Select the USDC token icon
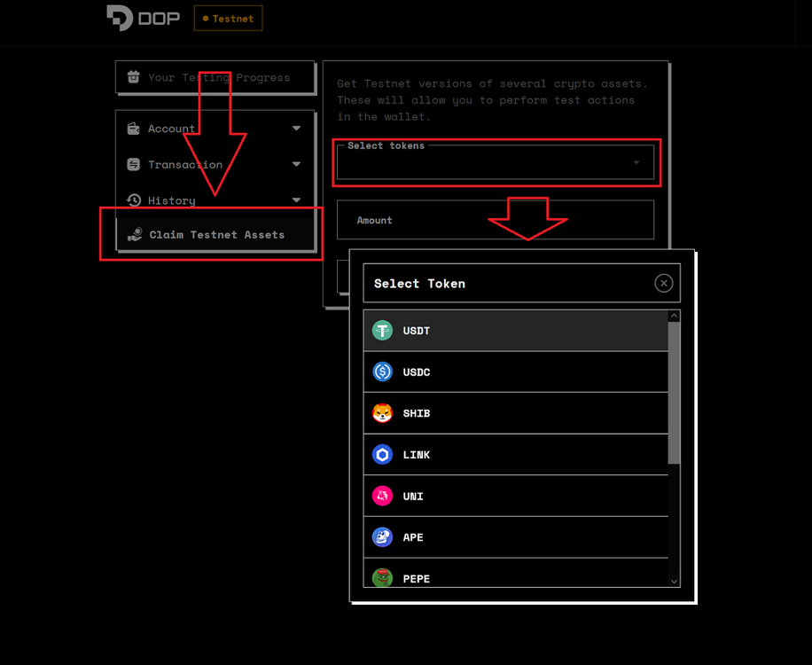Screen dimensions: 812x665 point(382,372)
